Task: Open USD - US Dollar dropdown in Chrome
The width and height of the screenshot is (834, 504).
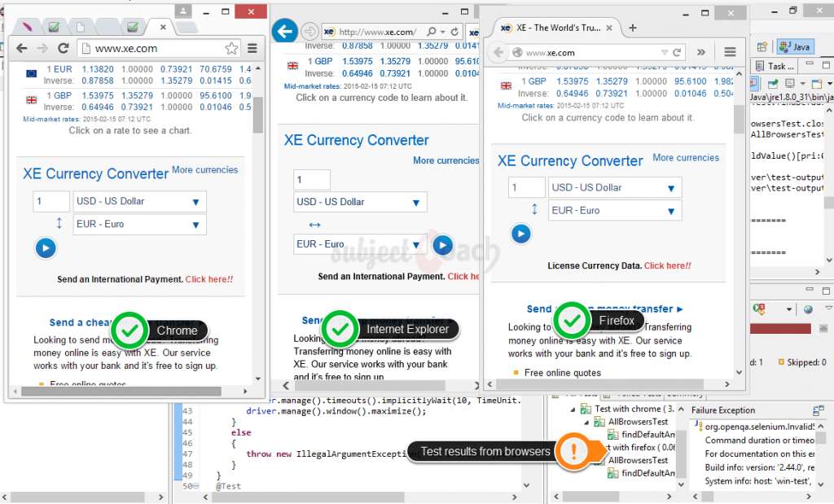Action: (139, 201)
